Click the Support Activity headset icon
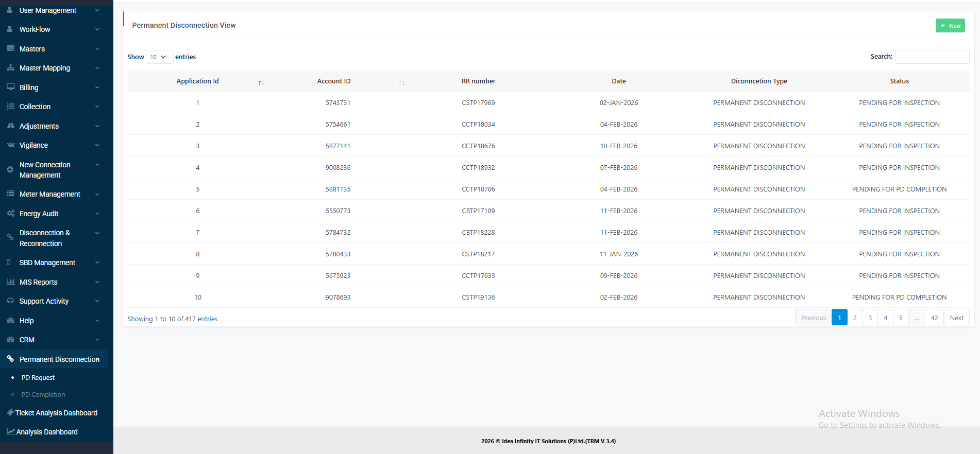This screenshot has width=980, height=454. click(10, 301)
